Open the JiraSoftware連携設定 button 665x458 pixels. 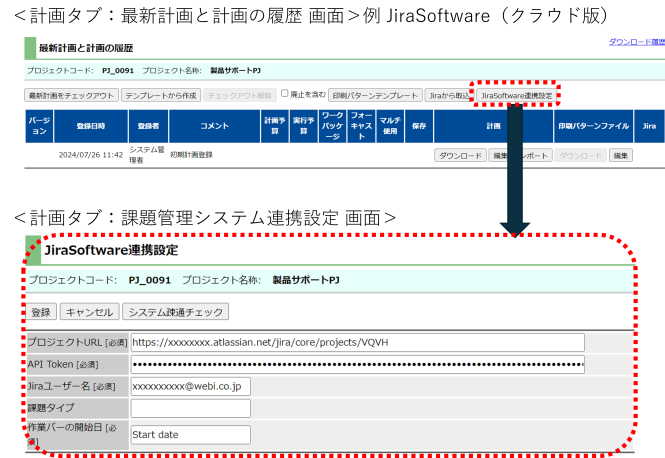point(516,95)
